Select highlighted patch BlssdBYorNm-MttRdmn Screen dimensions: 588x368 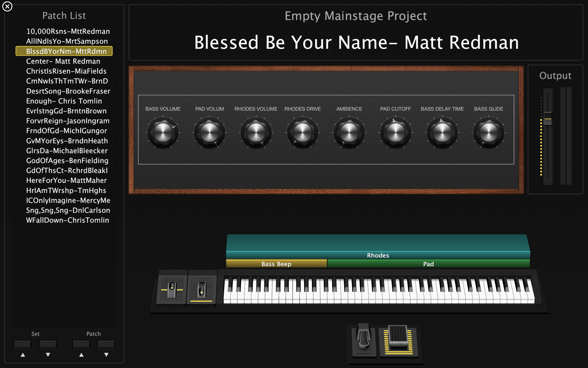tap(64, 51)
